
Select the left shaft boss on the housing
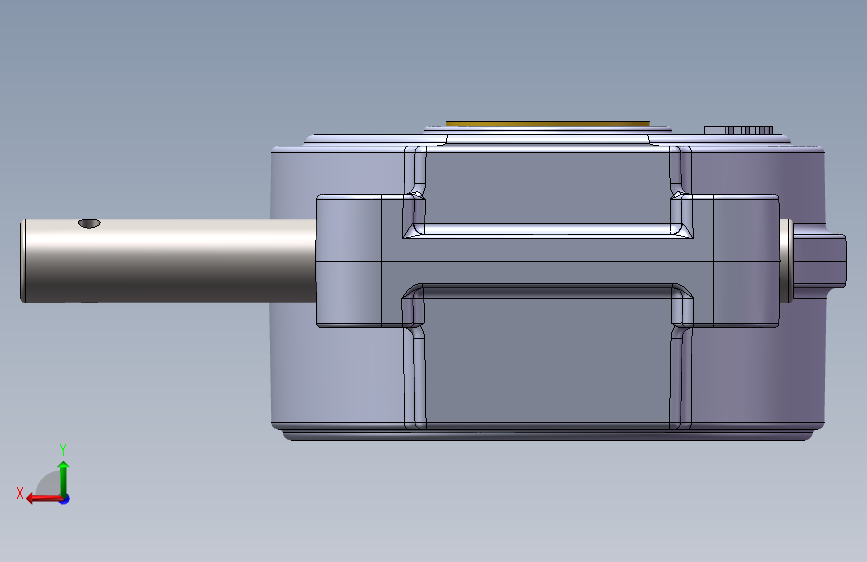click(349, 261)
